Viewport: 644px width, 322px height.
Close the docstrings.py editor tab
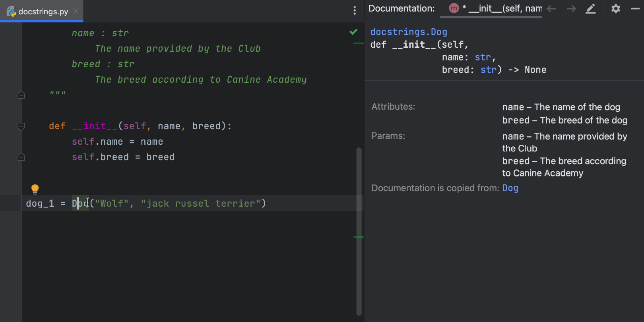76,11
